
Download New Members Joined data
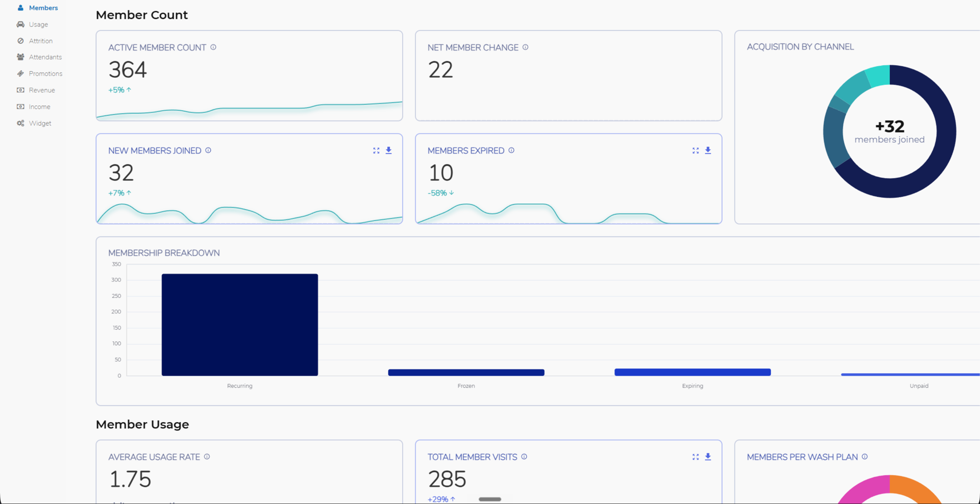pos(389,150)
